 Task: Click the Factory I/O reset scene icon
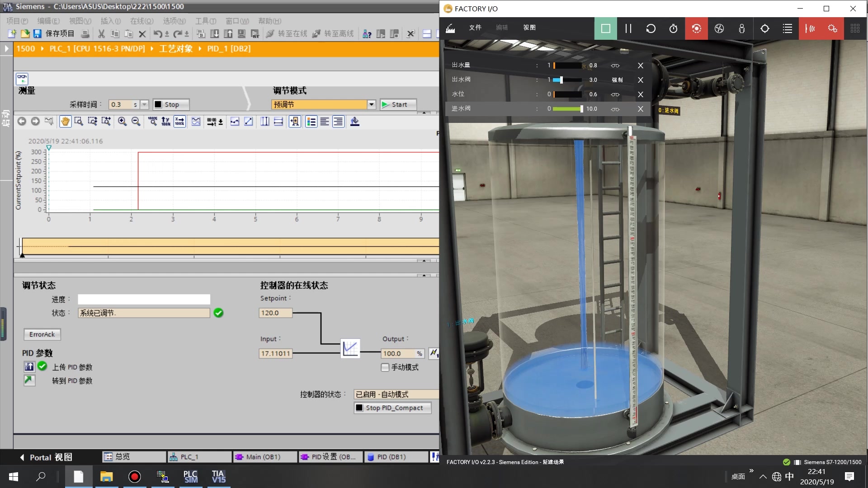tap(651, 28)
